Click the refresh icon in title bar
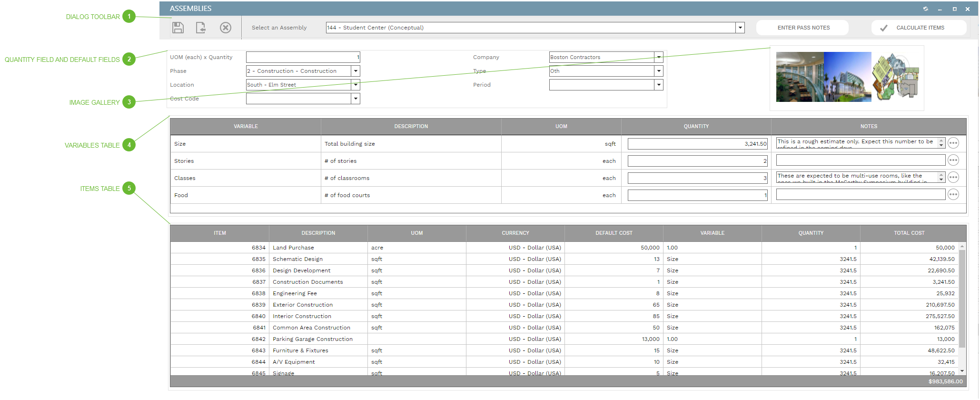The height and width of the screenshot is (400, 980). point(925,9)
